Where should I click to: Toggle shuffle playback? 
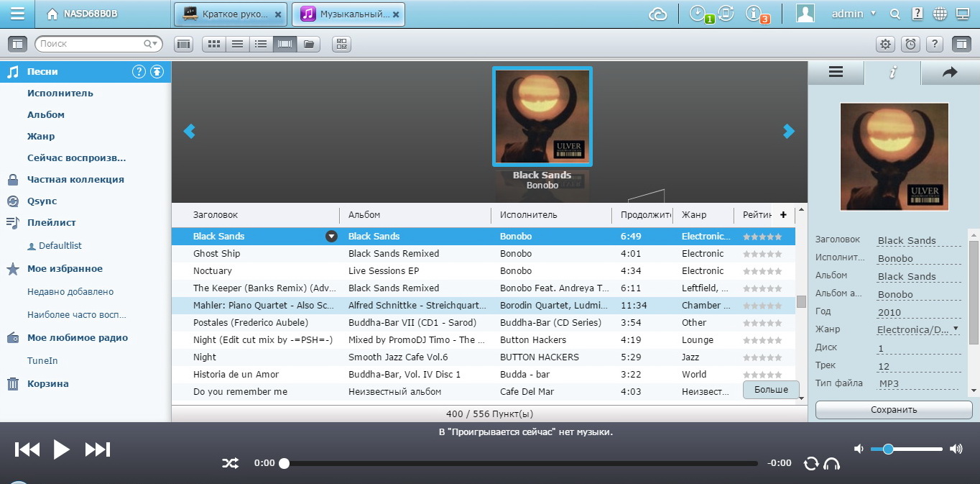click(230, 463)
